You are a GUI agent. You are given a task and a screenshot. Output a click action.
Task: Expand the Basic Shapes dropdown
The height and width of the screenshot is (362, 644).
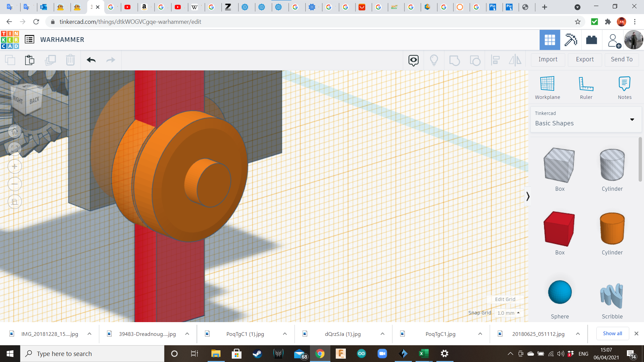pos(632,120)
